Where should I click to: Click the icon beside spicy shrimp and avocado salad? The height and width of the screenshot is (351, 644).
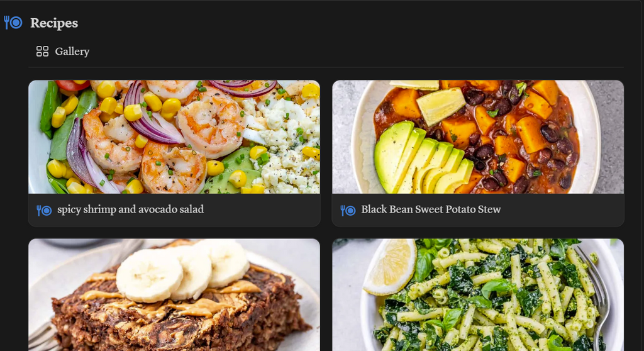pyautogui.click(x=44, y=211)
